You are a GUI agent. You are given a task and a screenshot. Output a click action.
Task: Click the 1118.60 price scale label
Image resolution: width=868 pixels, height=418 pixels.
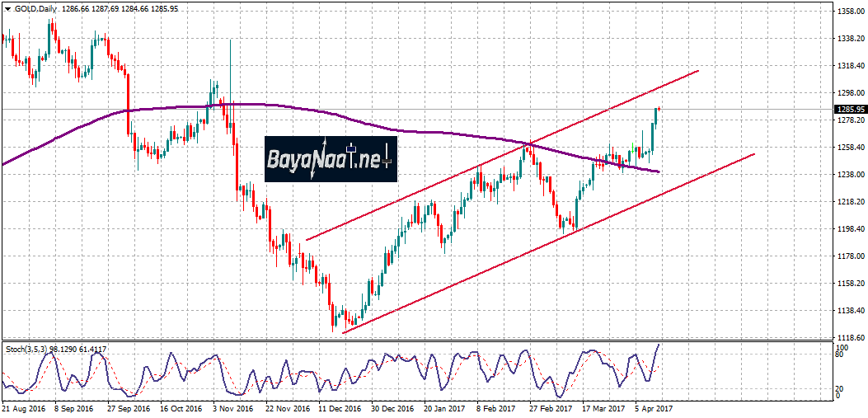(x=850, y=338)
